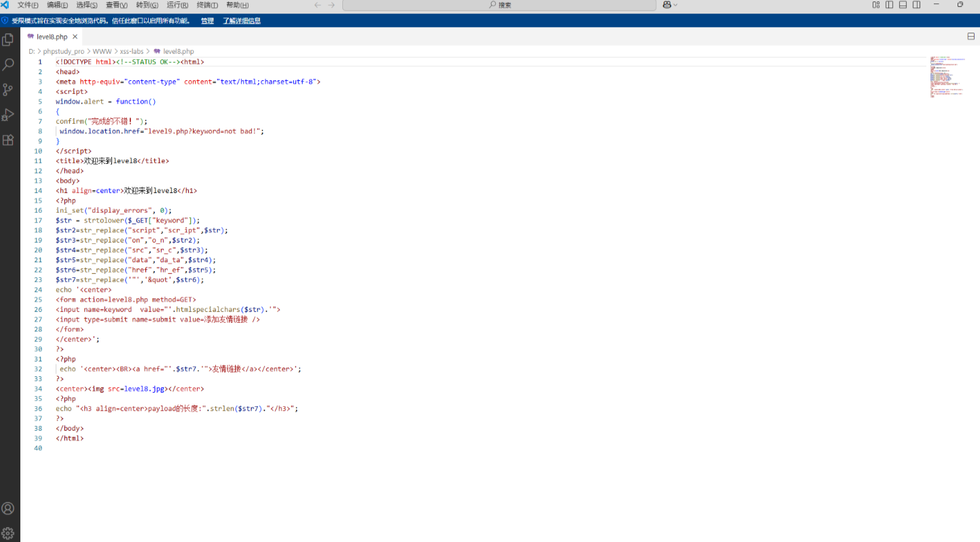Screen dimensions: 980x542
Task: Click the VS Code logo icon
Action: click(x=5, y=5)
